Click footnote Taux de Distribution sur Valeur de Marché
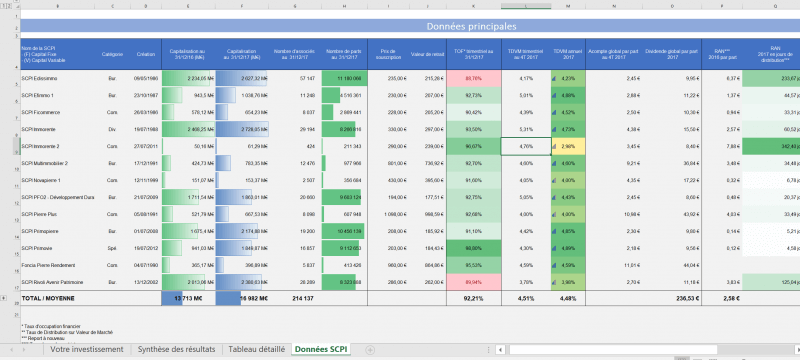Image resolution: width=800 pixels, height=360 pixels. tap(67, 332)
